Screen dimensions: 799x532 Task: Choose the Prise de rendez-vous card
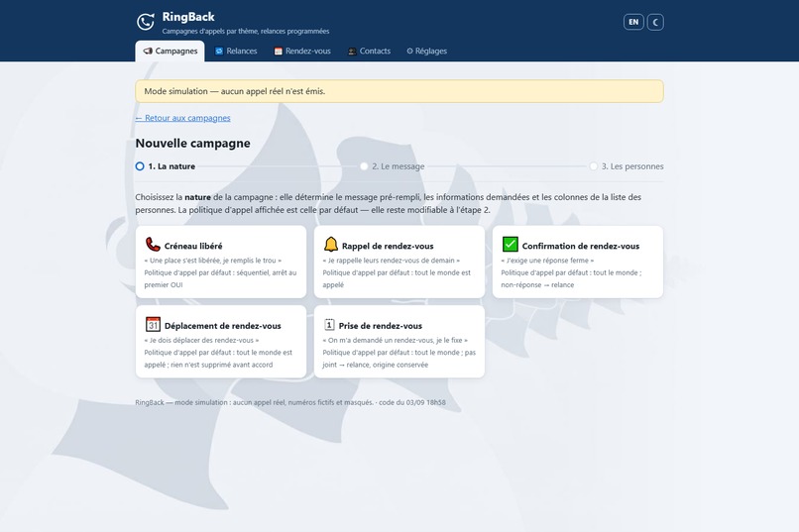point(399,342)
